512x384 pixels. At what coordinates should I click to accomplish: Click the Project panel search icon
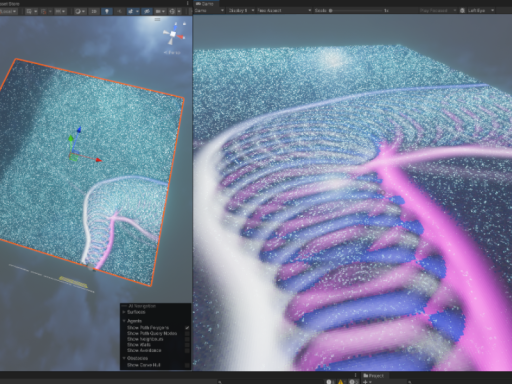coord(409,382)
